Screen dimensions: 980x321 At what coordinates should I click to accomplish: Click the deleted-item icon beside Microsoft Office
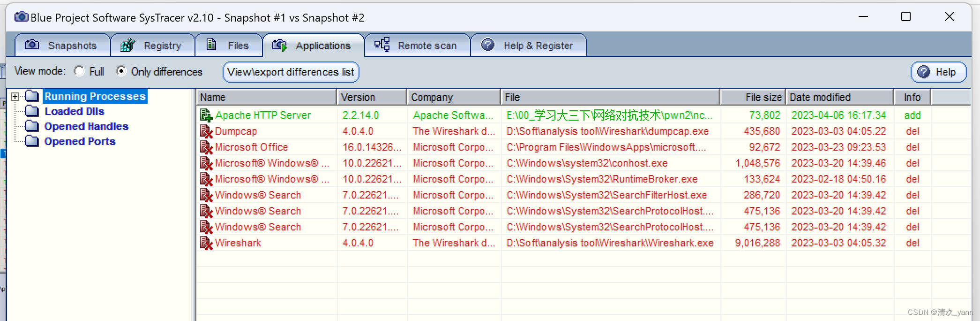[206, 147]
